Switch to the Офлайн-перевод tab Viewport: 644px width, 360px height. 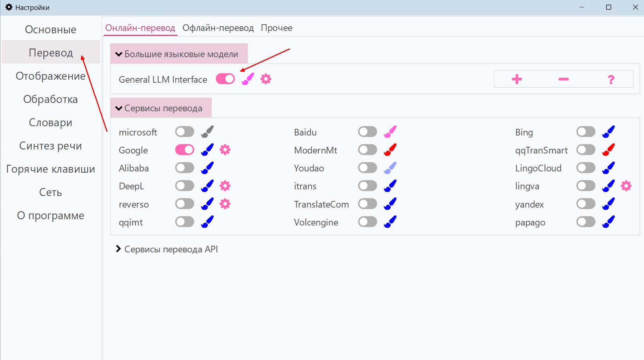point(218,28)
